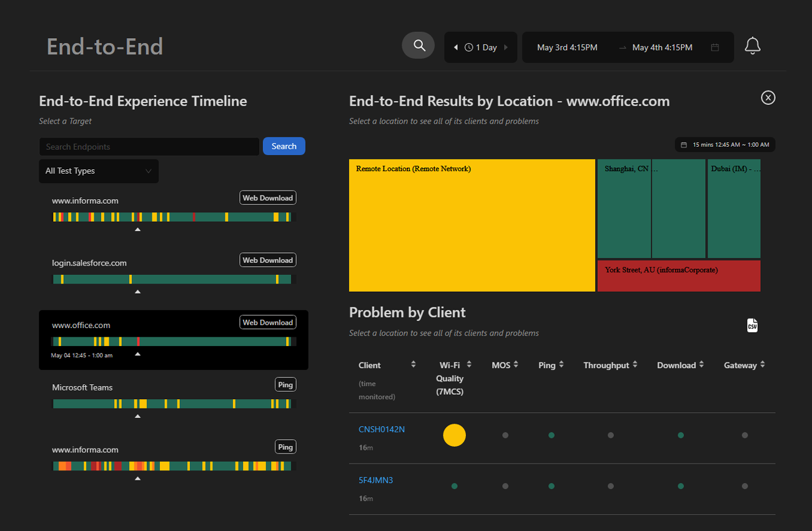Open the search magnifier icon
Viewport: 812px width, 531px height.
coord(418,45)
